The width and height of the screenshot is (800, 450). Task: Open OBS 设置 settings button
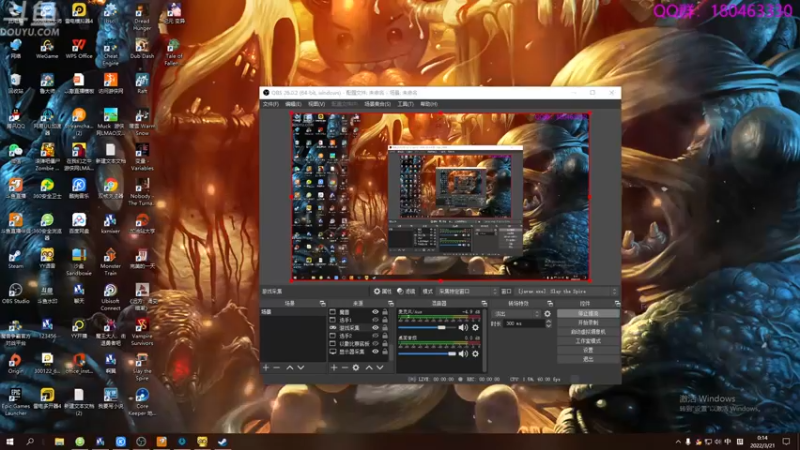[x=588, y=351]
